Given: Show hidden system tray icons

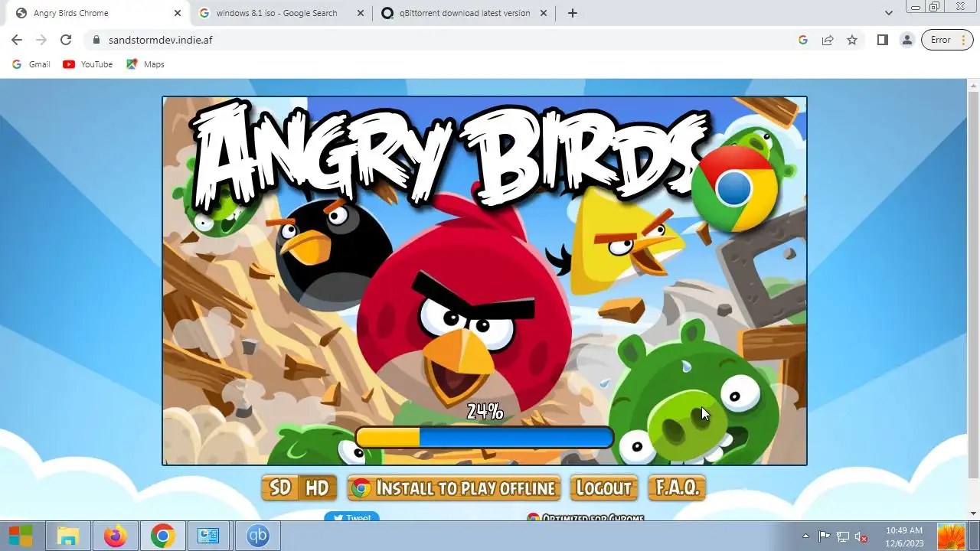Looking at the screenshot, I should pos(805,536).
